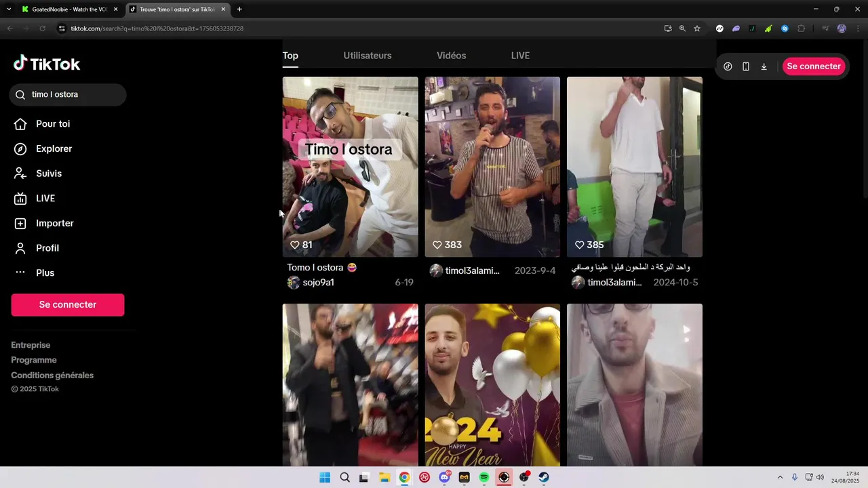The width and height of the screenshot is (868, 488).
Task: Open Chrome three-dot menu
Action: [858, 28]
